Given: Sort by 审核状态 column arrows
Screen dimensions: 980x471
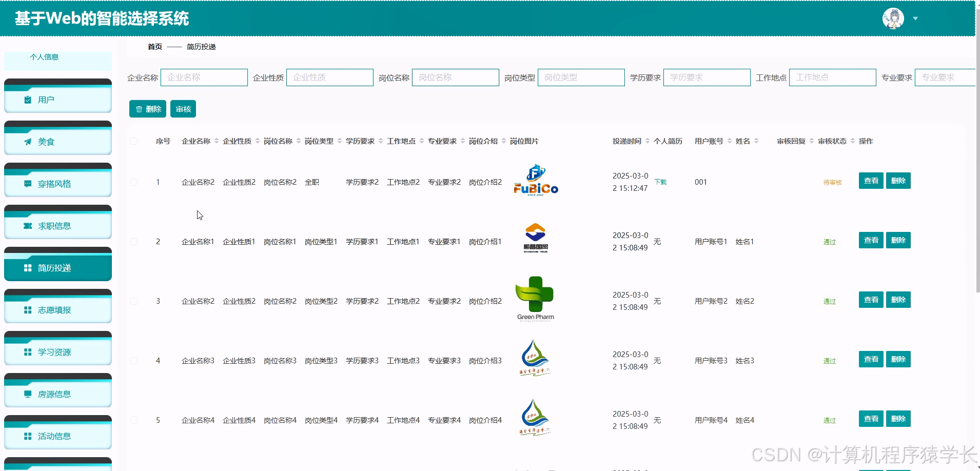Looking at the screenshot, I should [853, 141].
